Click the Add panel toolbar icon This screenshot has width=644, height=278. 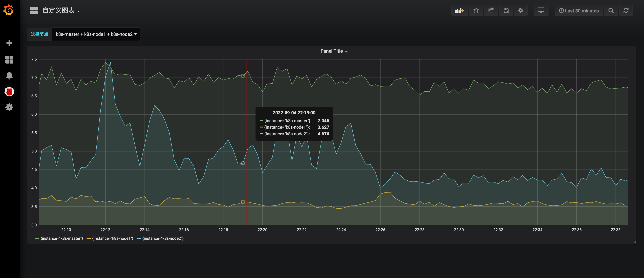click(x=459, y=10)
